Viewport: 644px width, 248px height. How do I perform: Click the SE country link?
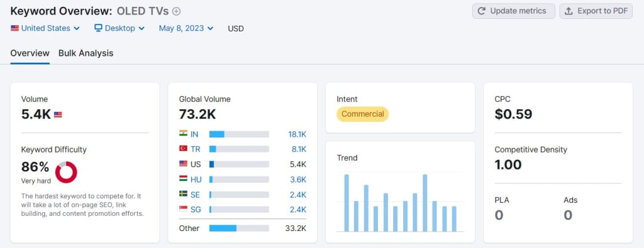click(195, 195)
